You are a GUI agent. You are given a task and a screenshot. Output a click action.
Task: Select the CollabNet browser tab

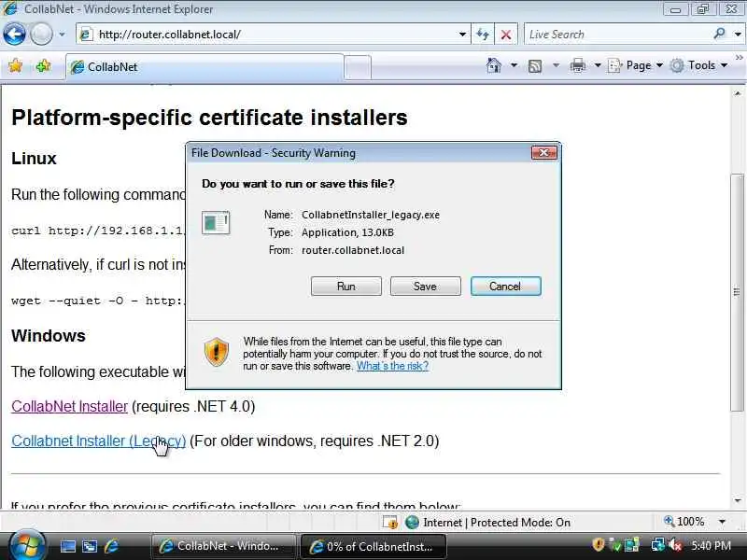click(204, 67)
